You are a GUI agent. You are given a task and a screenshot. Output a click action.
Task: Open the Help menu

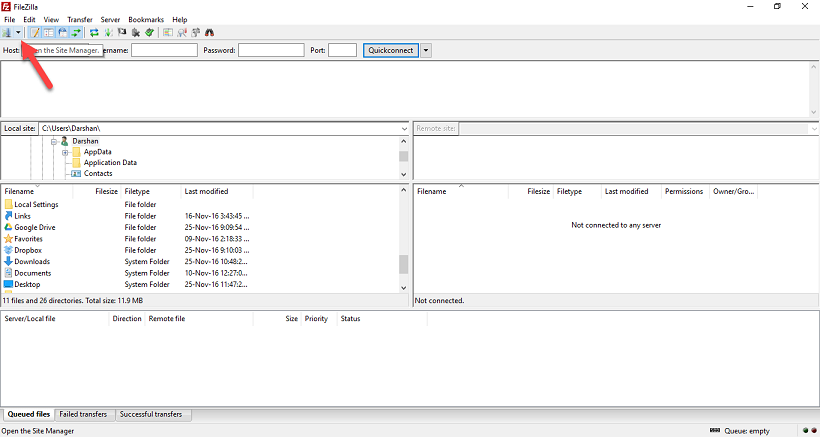pos(179,19)
